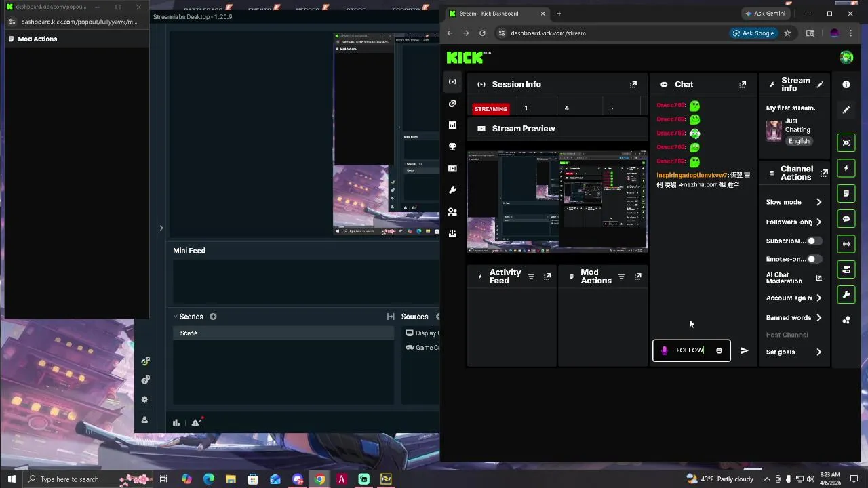Pop out the Mod Actions panel

637,277
